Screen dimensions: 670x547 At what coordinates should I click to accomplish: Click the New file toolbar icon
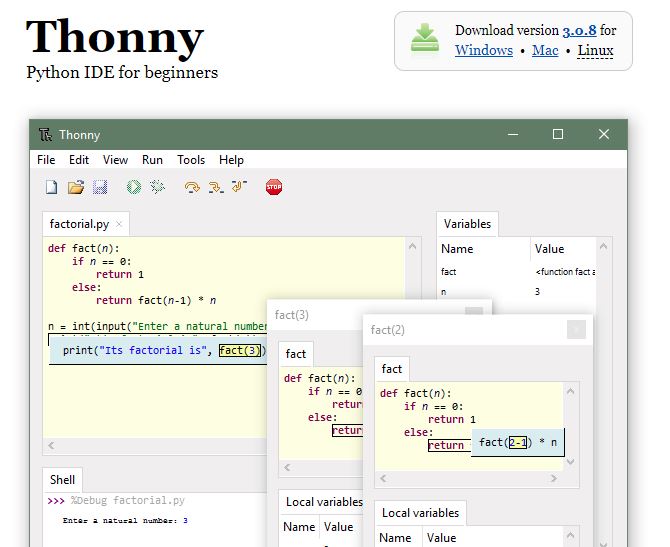[52, 187]
